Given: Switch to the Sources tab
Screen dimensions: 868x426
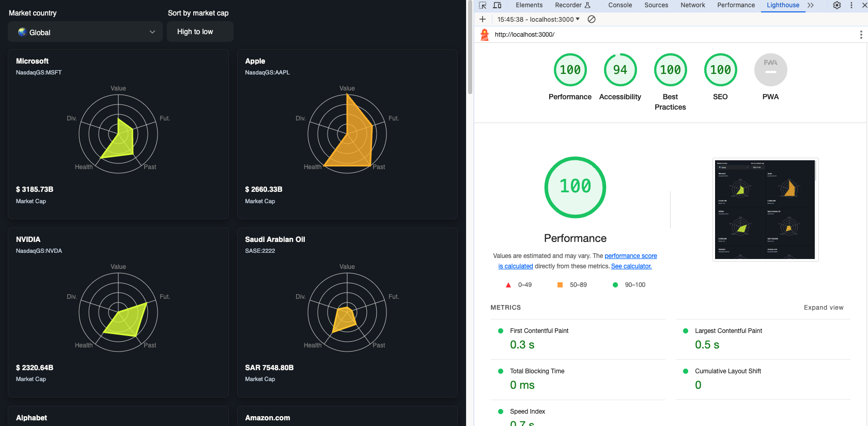Looking at the screenshot, I should pos(656,5).
